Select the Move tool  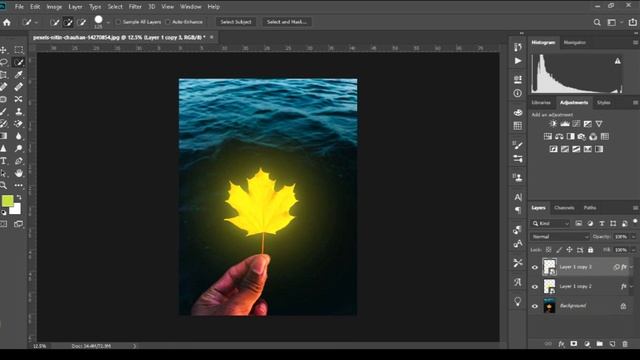[4, 50]
